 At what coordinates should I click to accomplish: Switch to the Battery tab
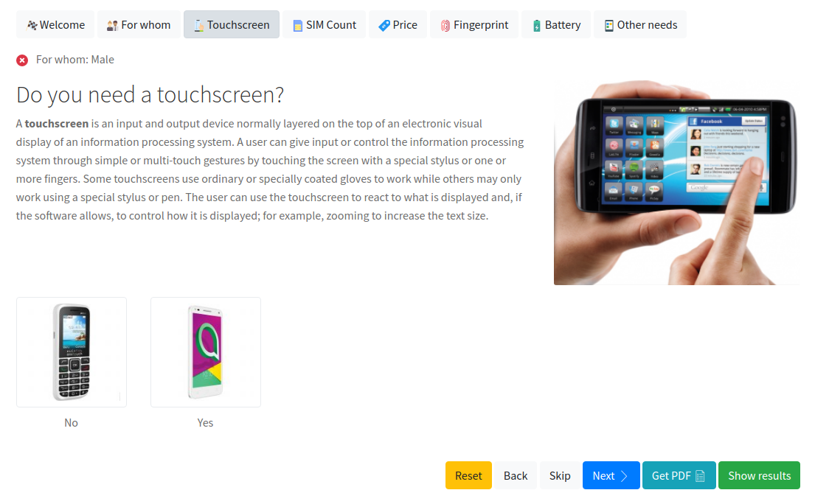(x=555, y=24)
